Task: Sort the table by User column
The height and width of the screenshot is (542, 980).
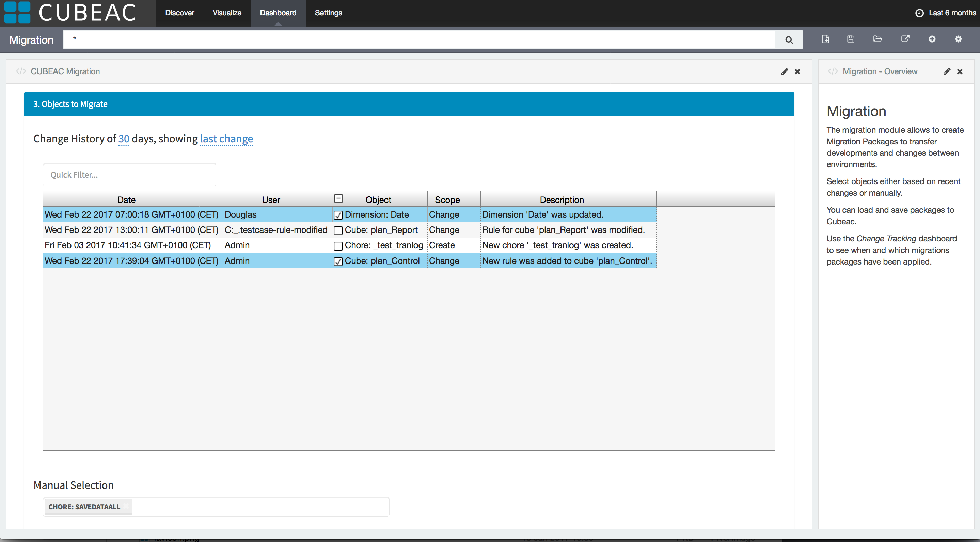Action: [271, 200]
